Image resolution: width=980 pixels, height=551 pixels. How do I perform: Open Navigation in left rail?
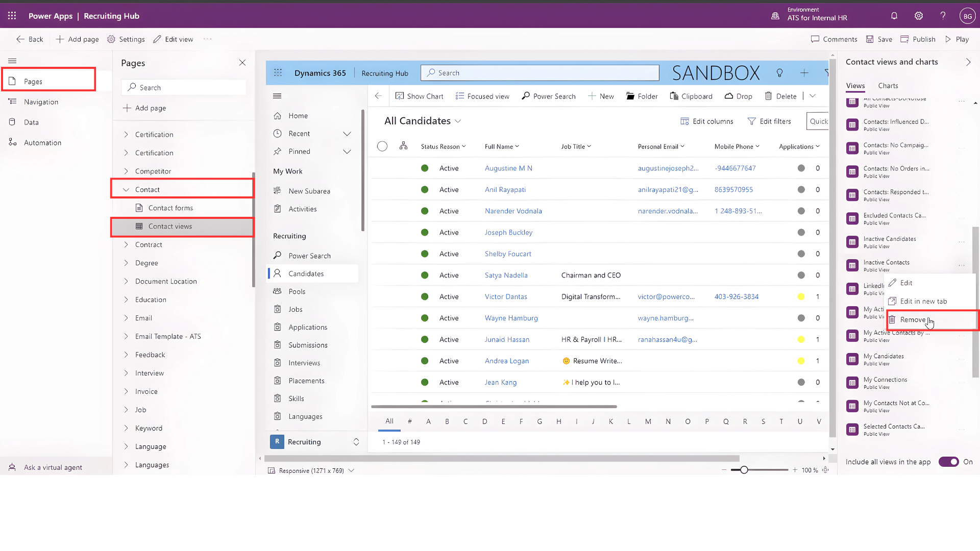pyautogui.click(x=41, y=102)
